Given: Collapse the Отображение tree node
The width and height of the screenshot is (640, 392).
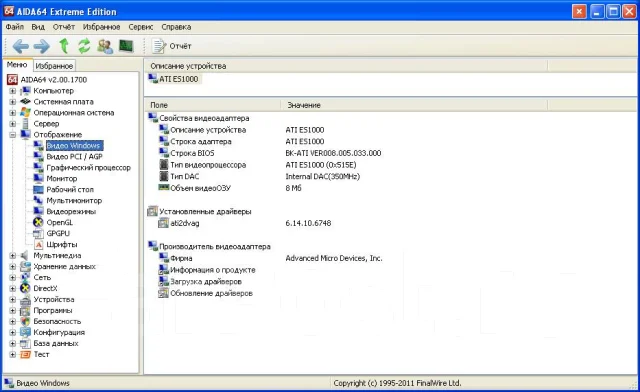Looking at the screenshot, I should [x=13, y=135].
